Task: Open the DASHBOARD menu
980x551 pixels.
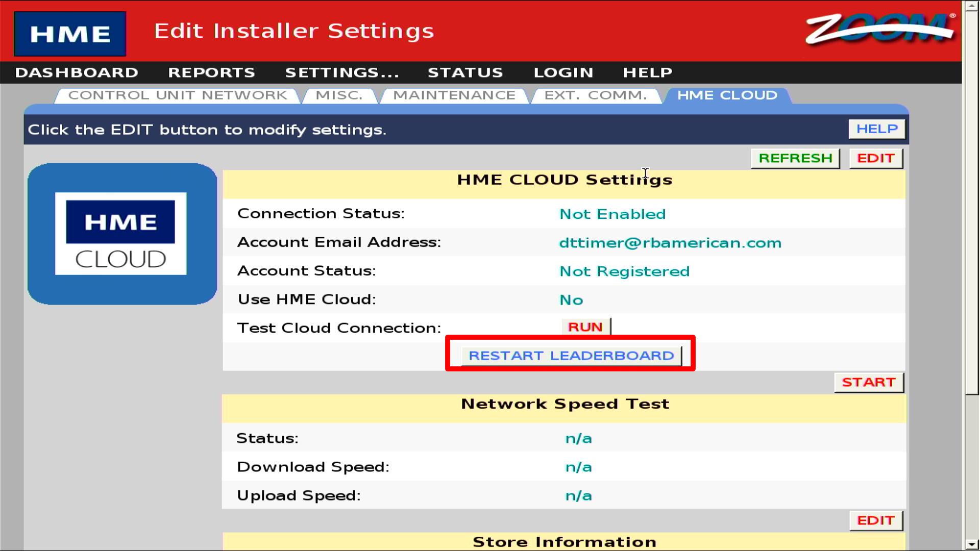Action: (77, 72)
